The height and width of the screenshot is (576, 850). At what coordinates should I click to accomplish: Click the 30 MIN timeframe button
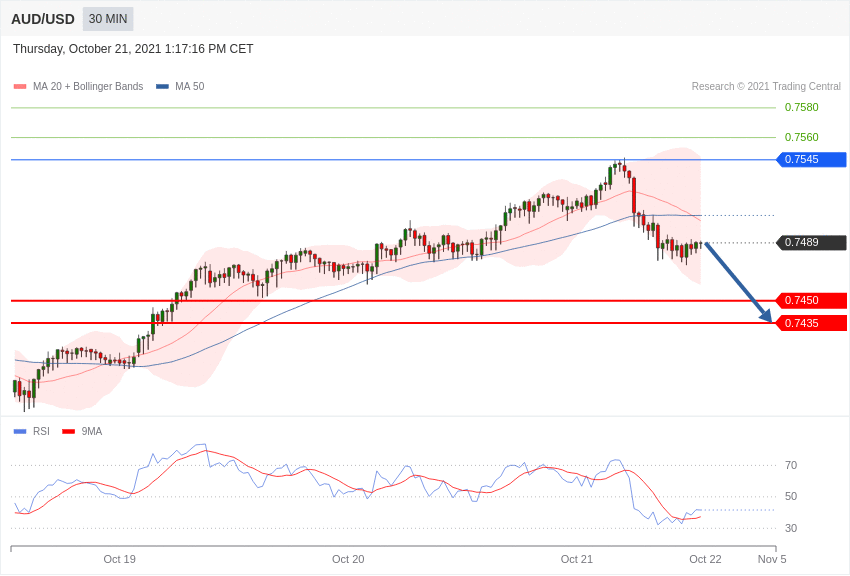click(x=108, y=19)
